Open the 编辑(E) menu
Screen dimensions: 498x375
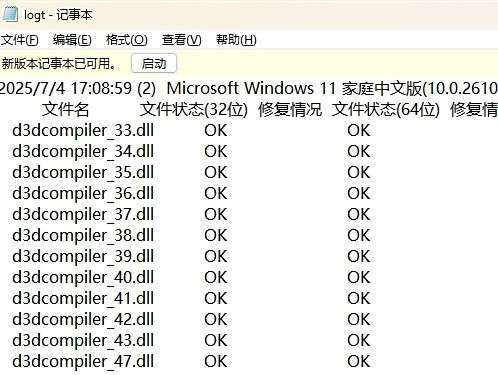72,40
